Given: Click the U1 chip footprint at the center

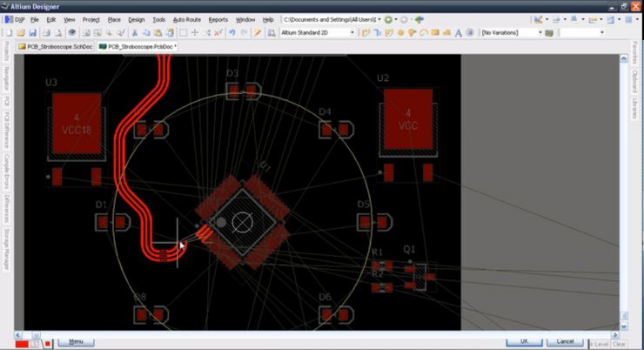Looking at the screenshot, I should tap(242, 222).
